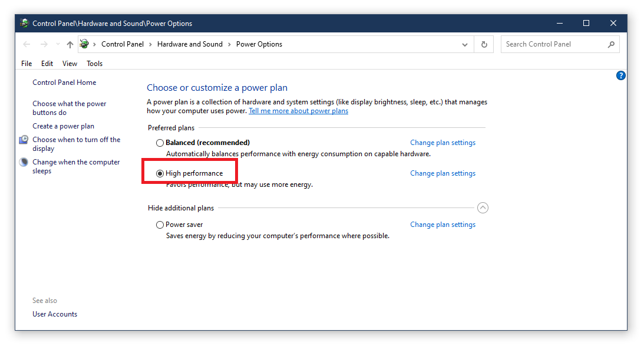The image size is (644, 346).
Task: Expand arrow after Control Panel breadcrumb
Action: tap(150, 44)
